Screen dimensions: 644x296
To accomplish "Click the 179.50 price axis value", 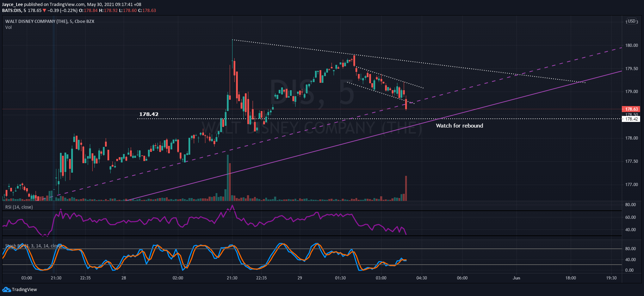I will tap(631, 69).
